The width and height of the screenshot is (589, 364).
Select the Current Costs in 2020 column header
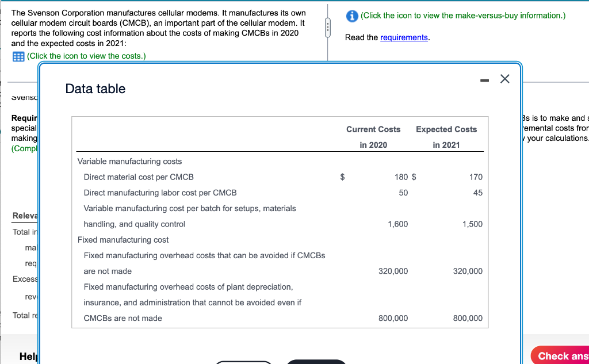[x=373, y=136]
